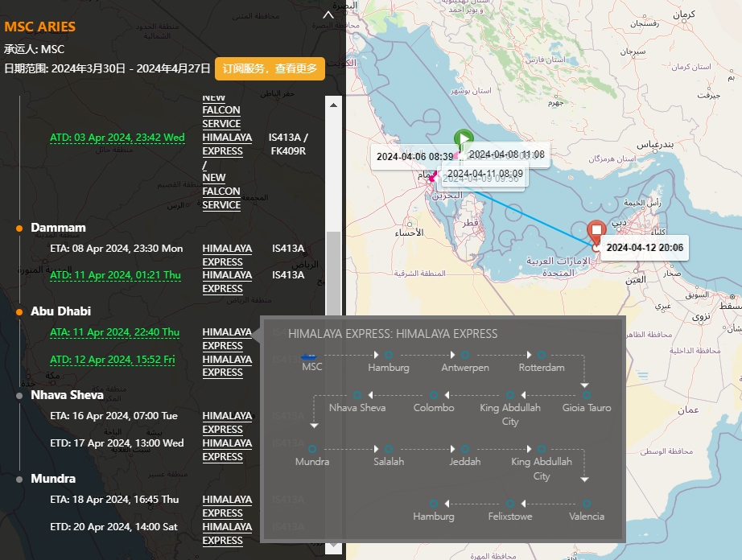This screenshot has width=742, height=560.
Task: Click the ETD 20 Apr 2024, 14:00 Sat text
Action: [113, 527]
